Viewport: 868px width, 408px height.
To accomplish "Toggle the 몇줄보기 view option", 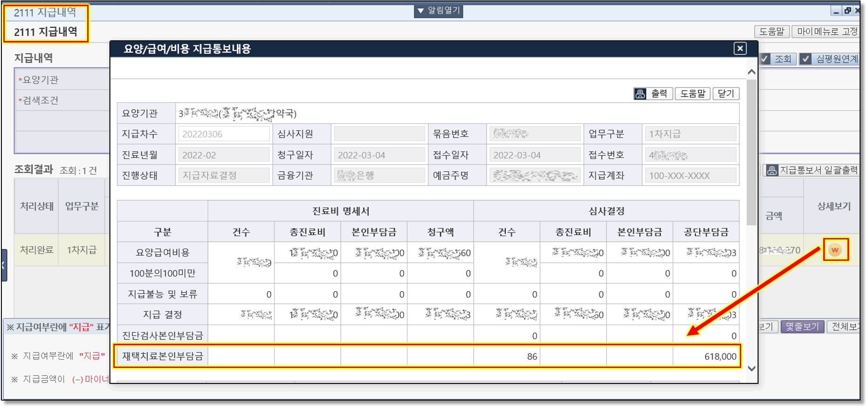I will click(802, 326).
